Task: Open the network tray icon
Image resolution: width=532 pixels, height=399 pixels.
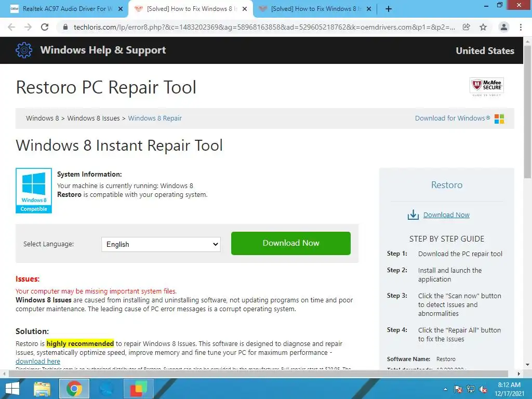Action: point(471,389)
